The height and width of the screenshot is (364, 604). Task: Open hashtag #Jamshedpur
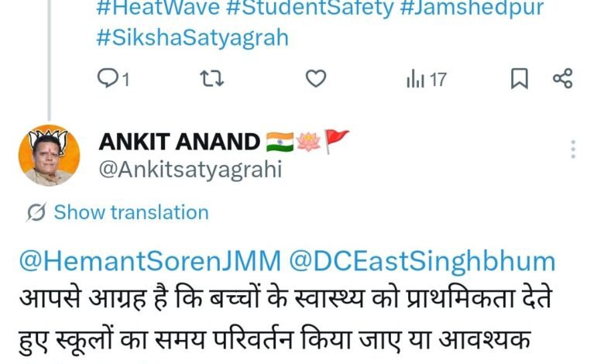(472, 8)
